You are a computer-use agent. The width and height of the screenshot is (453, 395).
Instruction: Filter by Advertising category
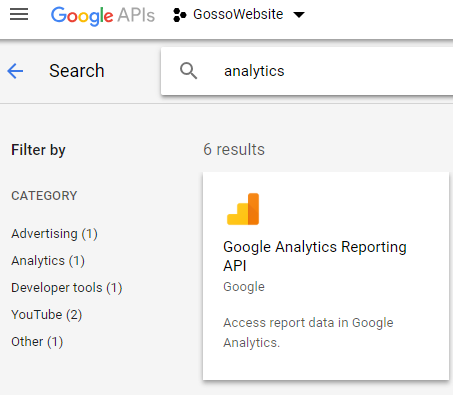point(54,234)
